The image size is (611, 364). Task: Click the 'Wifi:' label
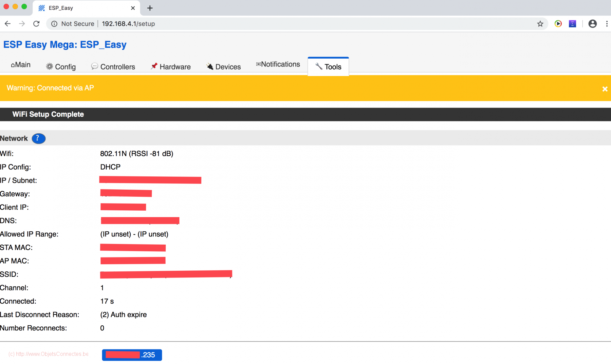point(7,154)
